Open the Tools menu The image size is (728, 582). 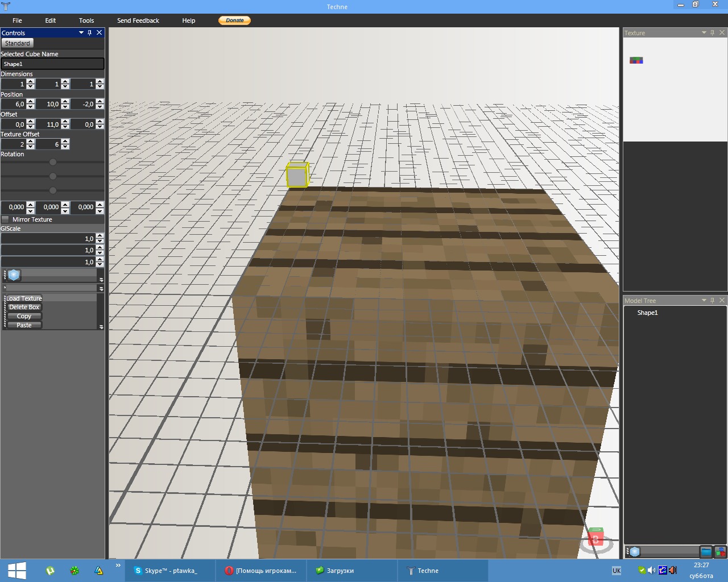(x=86, y=20)
